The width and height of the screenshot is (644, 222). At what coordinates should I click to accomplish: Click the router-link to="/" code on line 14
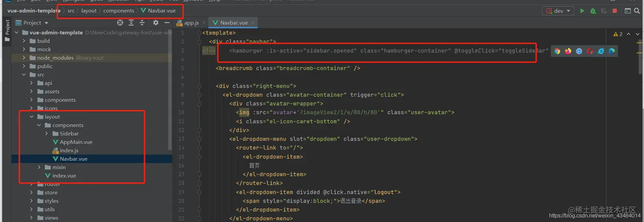(x=270, y=148)
